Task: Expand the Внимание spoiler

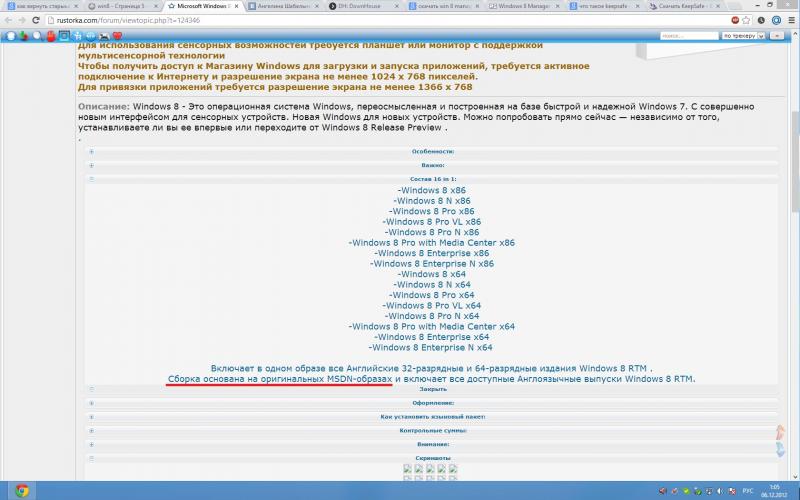Action: [x=432, y=444]
